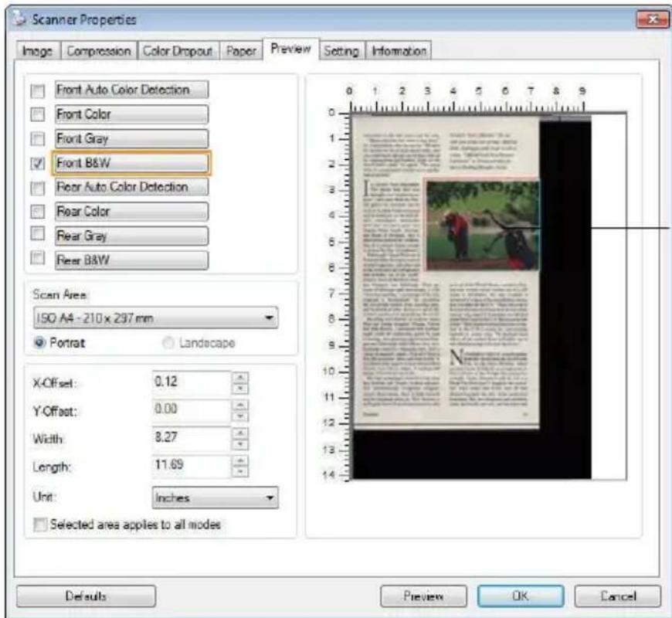Increase Length with the up arrow
The image size is (672, 618).
240,460
